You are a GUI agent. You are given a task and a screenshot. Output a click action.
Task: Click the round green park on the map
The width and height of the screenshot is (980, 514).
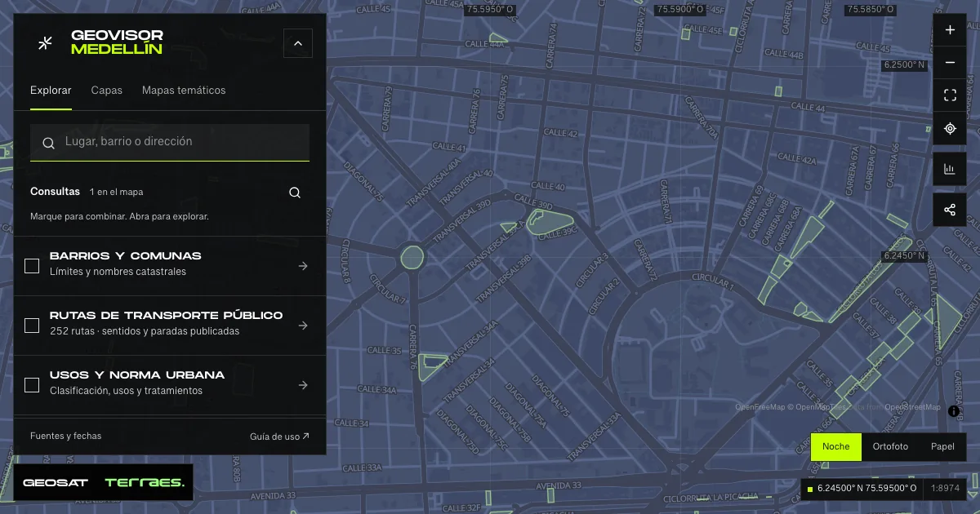click(x=412, y=258)
